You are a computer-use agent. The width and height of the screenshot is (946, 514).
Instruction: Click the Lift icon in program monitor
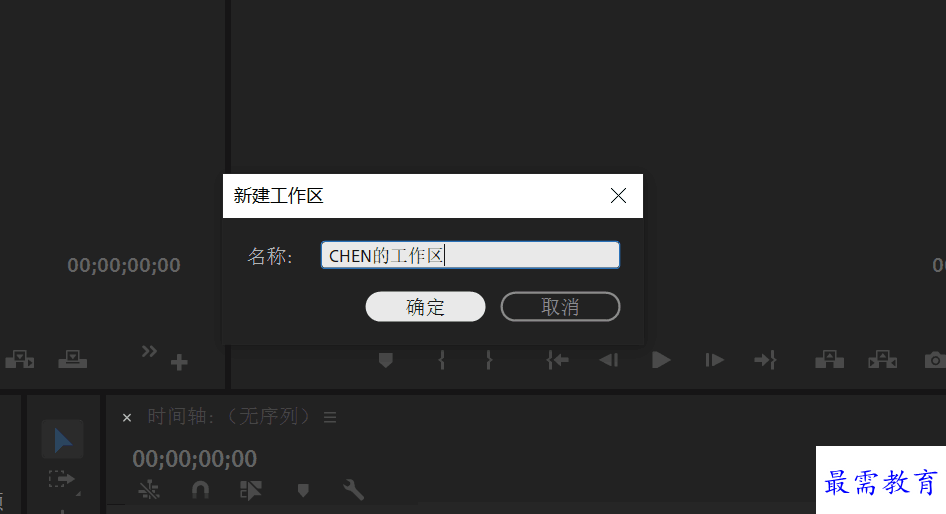pos(830,360)
